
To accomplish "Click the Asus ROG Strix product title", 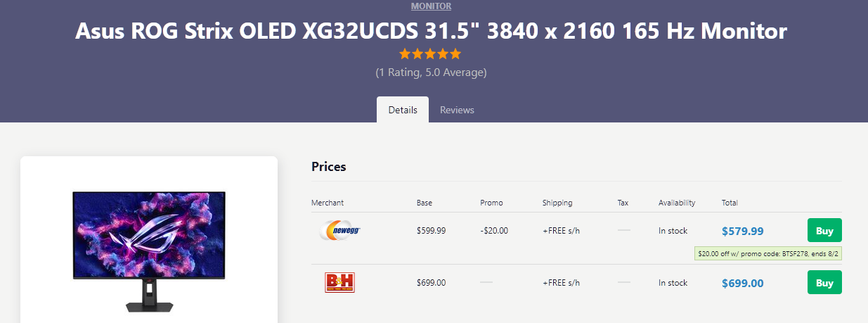I will [x=431, y=31].
